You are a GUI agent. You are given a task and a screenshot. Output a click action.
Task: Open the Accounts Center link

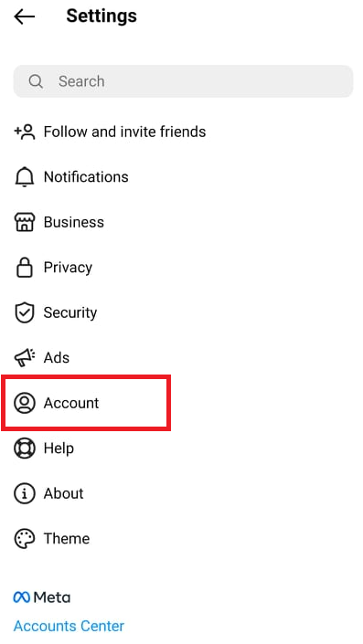(69, 626)
